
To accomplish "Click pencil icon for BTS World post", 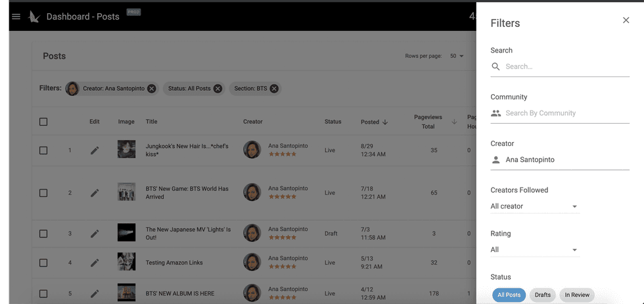I will coord(95,193).
